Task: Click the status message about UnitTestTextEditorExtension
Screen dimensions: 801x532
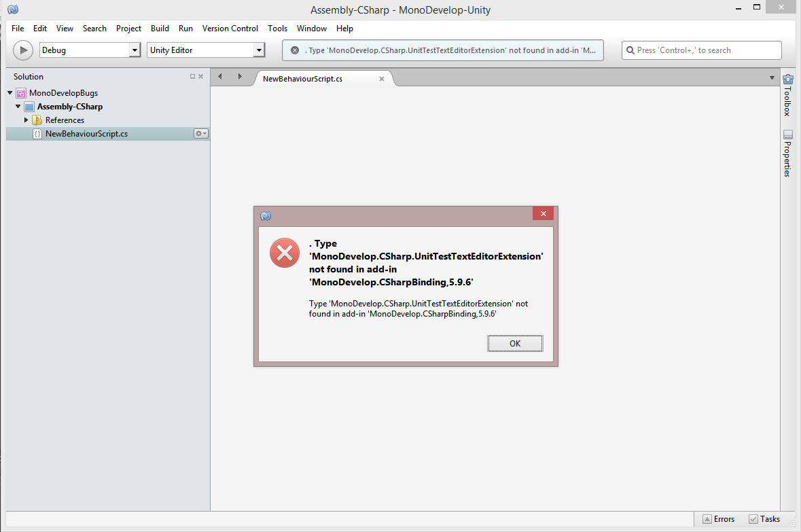Action: coord(450,50)
